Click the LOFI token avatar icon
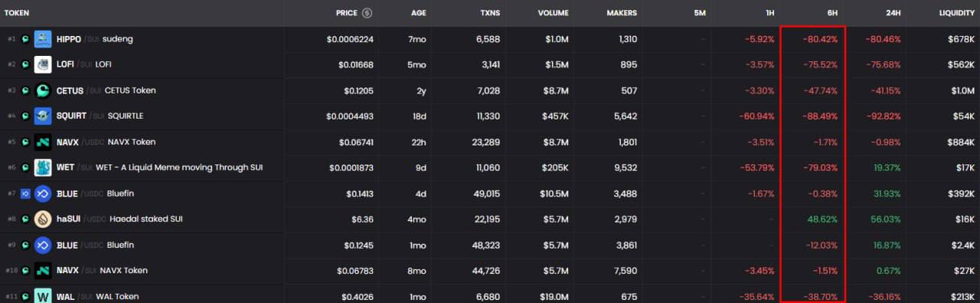This screenshot has height=303, width=980. click(x=43, y=64)
